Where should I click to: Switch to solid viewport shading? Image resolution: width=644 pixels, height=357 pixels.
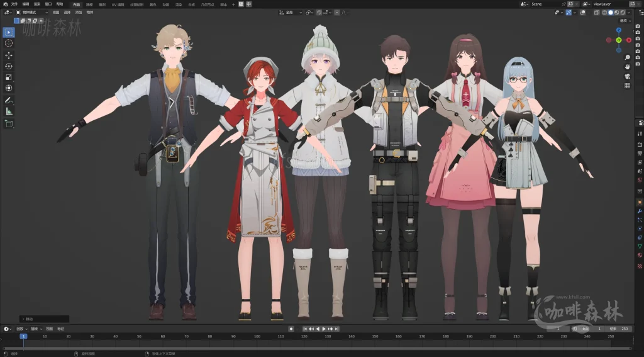tap(611, 13)
